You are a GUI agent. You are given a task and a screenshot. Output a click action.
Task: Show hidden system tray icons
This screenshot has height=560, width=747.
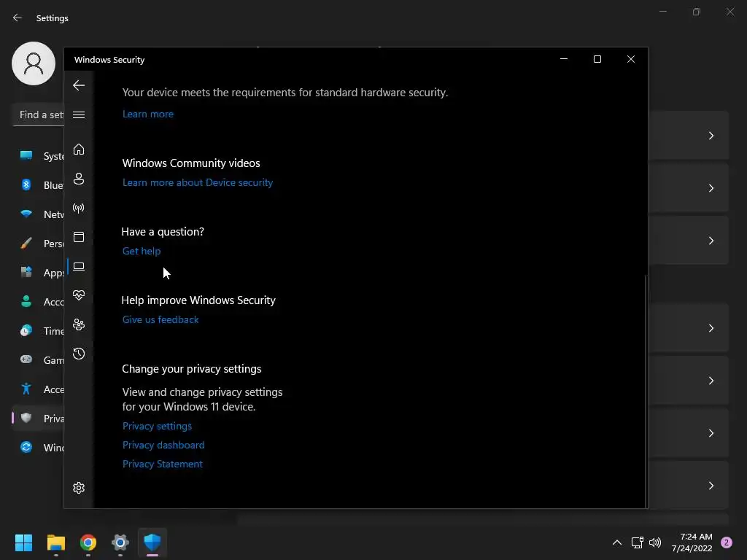tap(617, 542)
